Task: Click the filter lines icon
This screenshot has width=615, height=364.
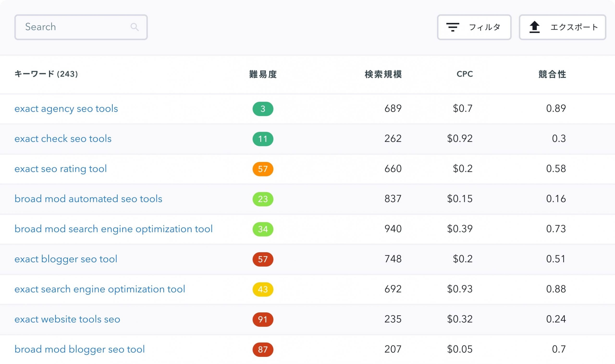Action: [452, 27]
